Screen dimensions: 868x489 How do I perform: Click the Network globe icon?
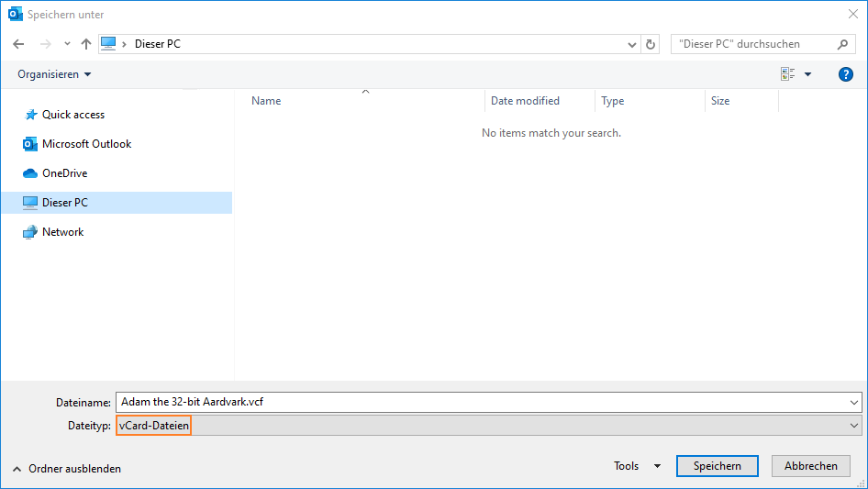[x=30, y=232]
